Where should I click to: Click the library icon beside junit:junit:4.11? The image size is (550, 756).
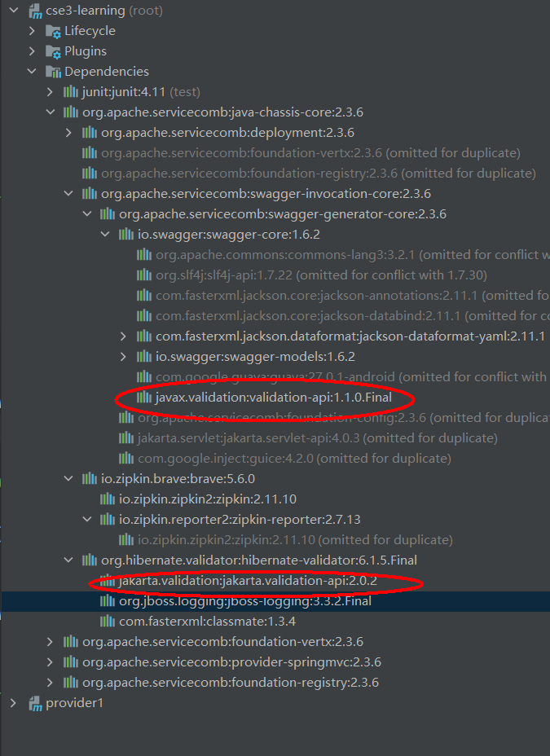pyautogui.click(x=71, y=91)
